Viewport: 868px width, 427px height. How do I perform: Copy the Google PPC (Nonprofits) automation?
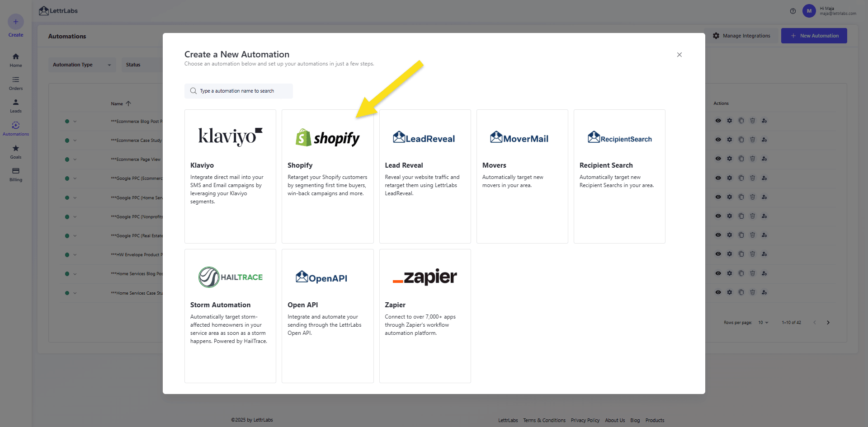point(741,216)
